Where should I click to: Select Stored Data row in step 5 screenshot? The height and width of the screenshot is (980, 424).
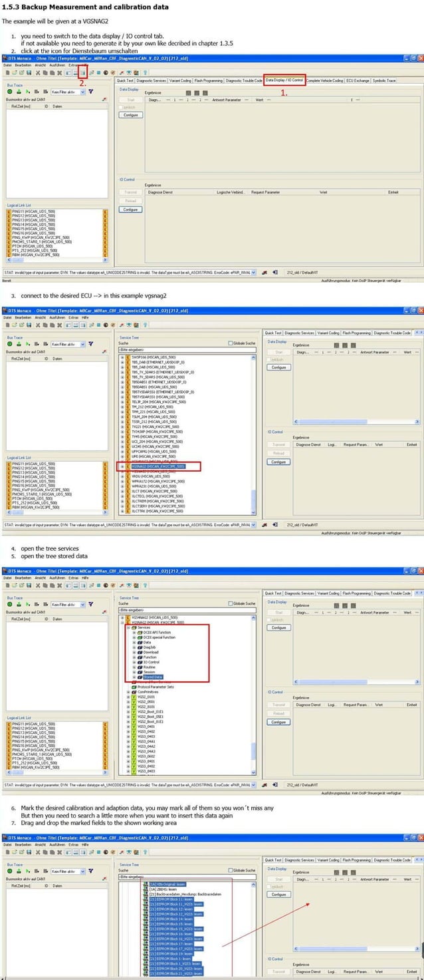click(152, 677)
